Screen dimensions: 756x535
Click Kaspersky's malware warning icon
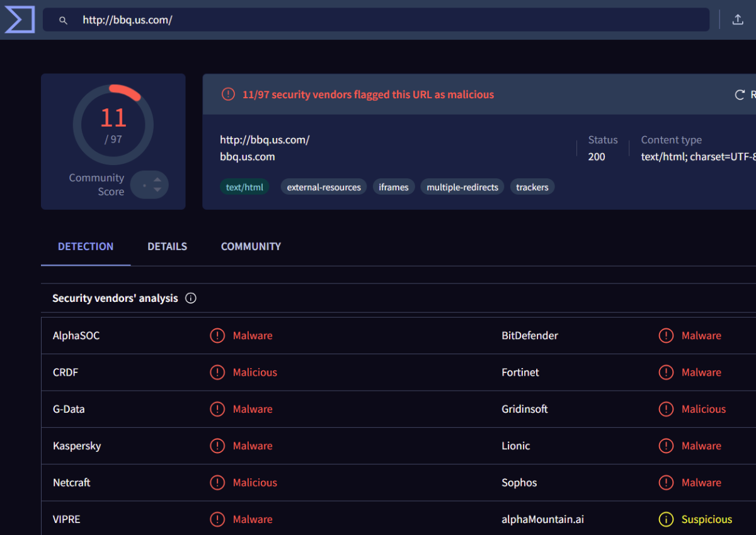coord(217,446)
